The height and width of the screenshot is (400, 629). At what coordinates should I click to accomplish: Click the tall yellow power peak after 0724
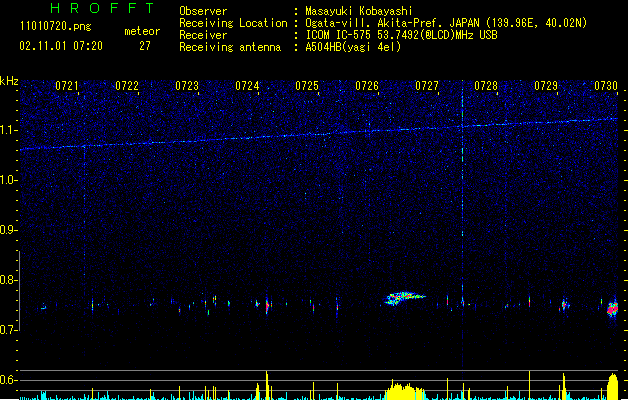tap(267, 385)
